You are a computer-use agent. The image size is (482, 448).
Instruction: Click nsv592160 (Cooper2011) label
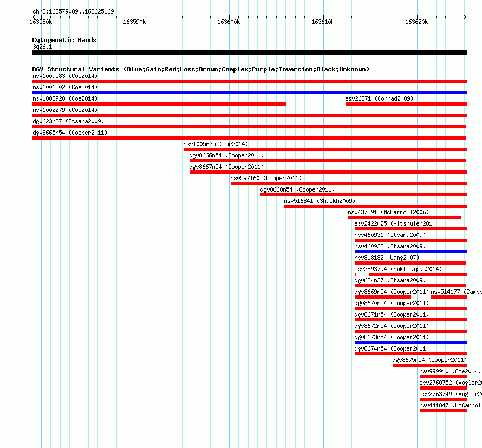click(266, 178)
